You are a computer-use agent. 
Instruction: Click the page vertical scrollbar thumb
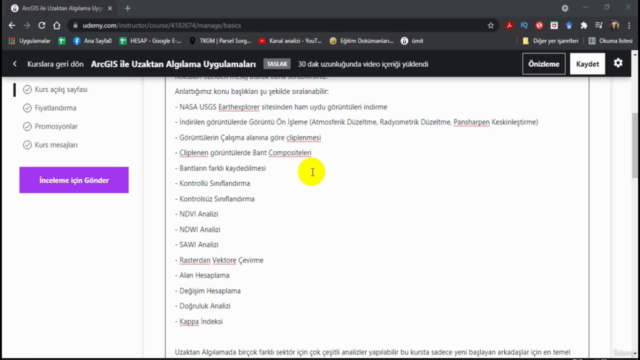(x=635, y=145)
